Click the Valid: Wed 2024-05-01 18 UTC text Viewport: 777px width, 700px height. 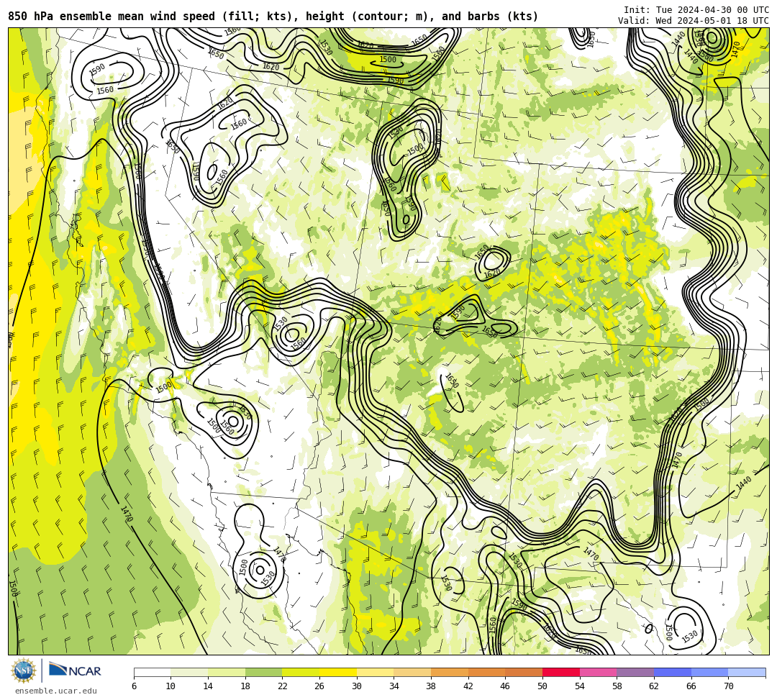pyautogui.click(x=694, y=20)
